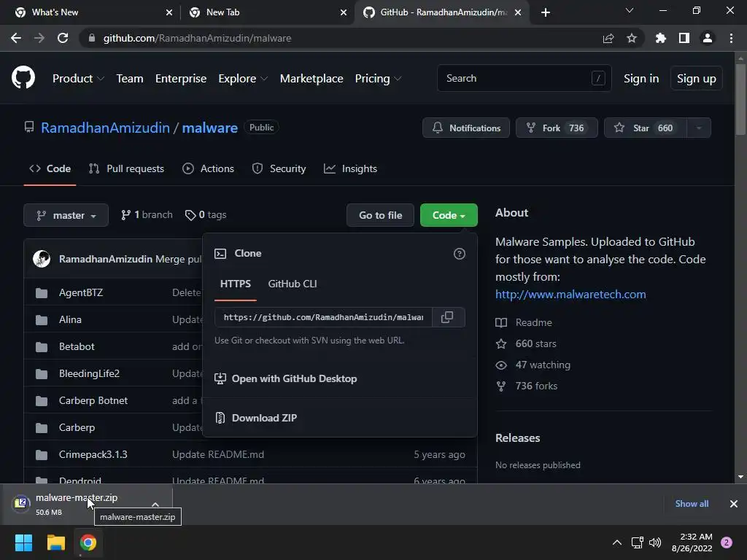
Task: Open the master branch selector
Action: pyautogui.click(x=66, y=215)
